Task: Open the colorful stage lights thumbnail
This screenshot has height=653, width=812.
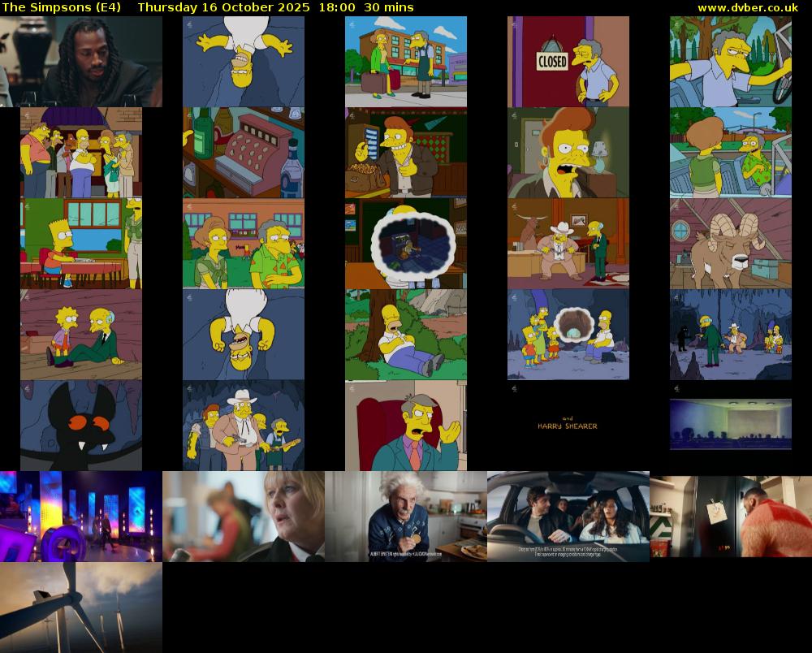Action: pyautogui.click(x=81, y=517)
